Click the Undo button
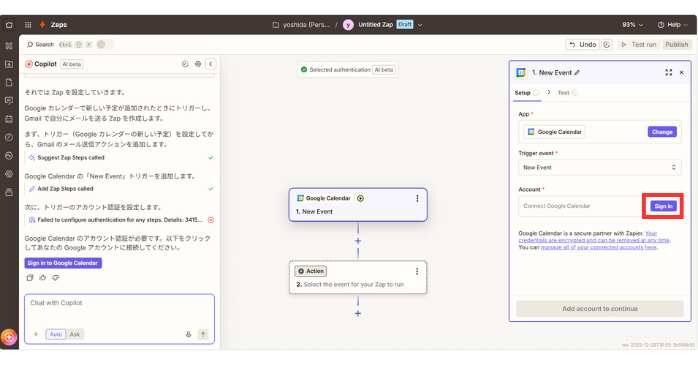The image size is (698, 365). [583, 45]
